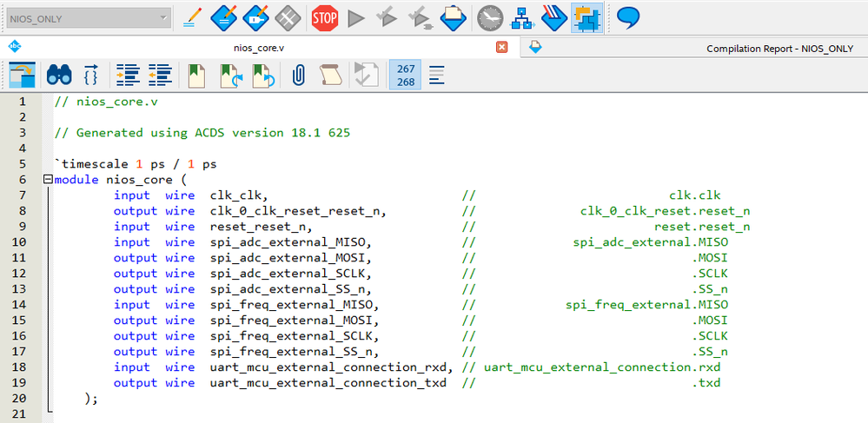868x423 pixels.
Task: Click 'spi_freq_external_SS_n,' port name
Action: click(295, 352)
